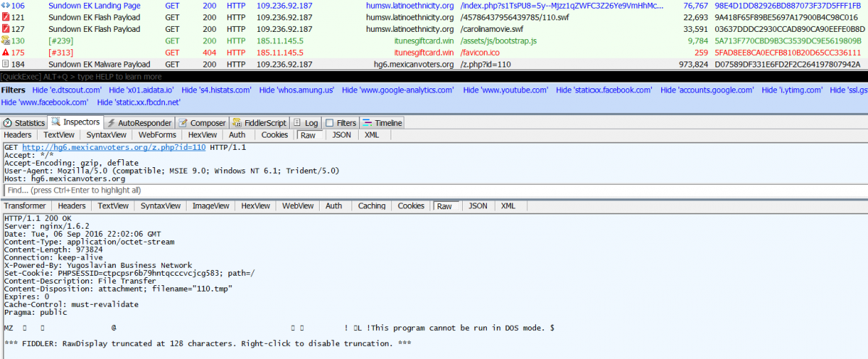
Task: Click the landing page icon for session 106
Action: click(6, 6)
